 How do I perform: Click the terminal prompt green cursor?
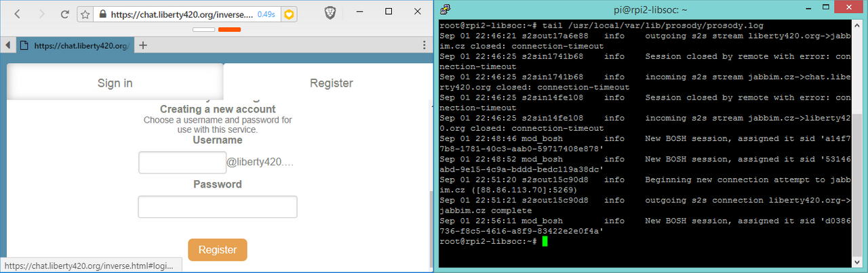click(x=545, y=241)
